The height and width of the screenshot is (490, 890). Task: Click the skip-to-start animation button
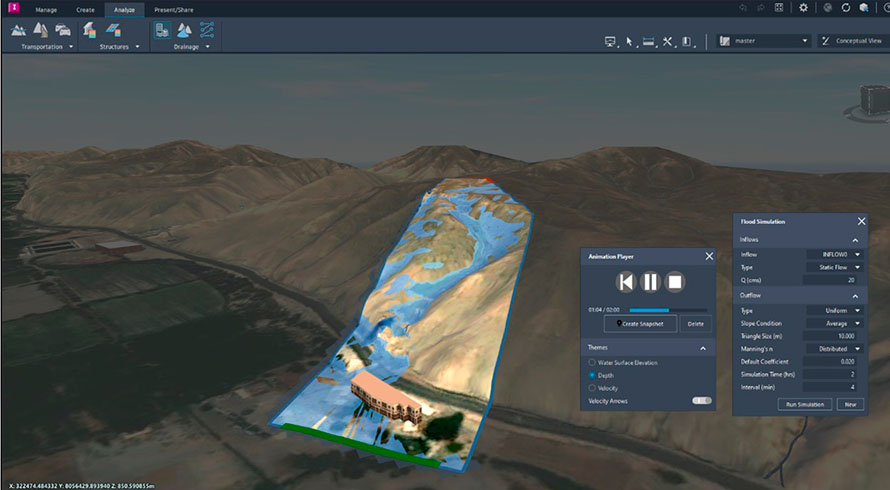click(625, 282)
